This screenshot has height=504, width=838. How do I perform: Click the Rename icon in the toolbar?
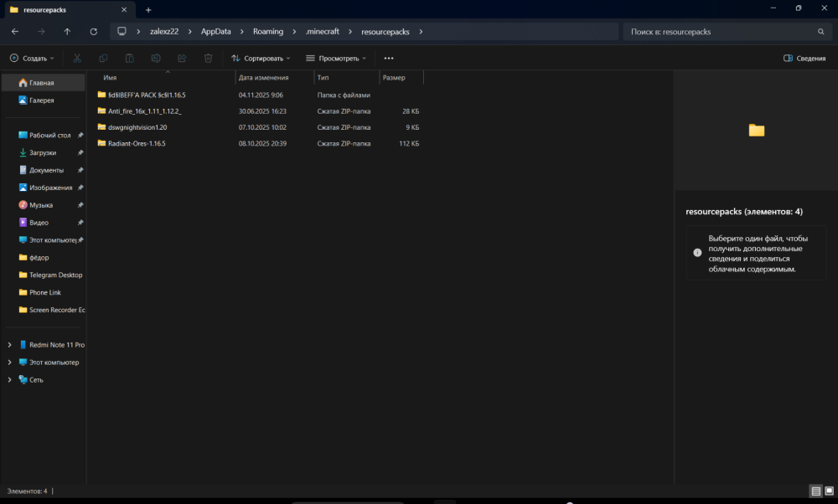[x=156, y=59]
